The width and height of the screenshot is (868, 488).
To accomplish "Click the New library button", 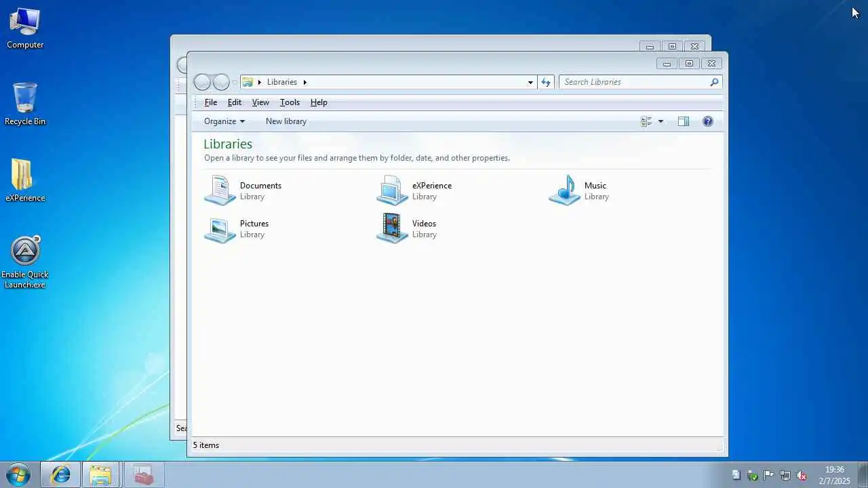I will tap(286, 121).
